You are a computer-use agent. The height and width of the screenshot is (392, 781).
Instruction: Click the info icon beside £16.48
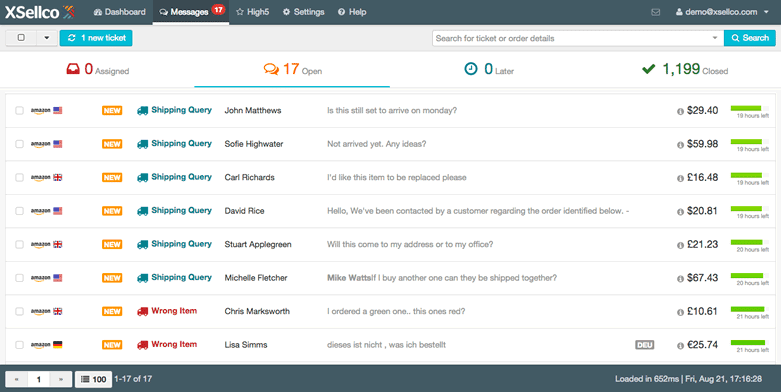[x=680, y=178]
